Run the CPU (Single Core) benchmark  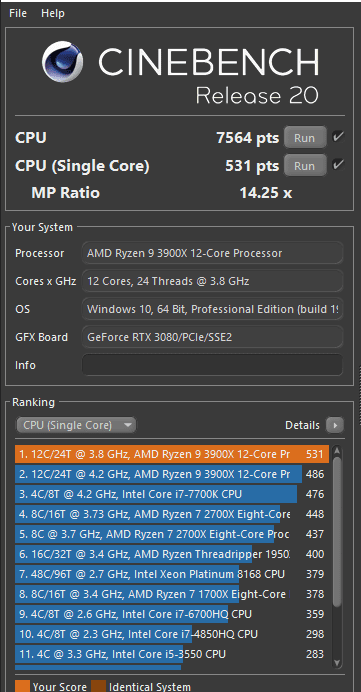click(305, 165)
